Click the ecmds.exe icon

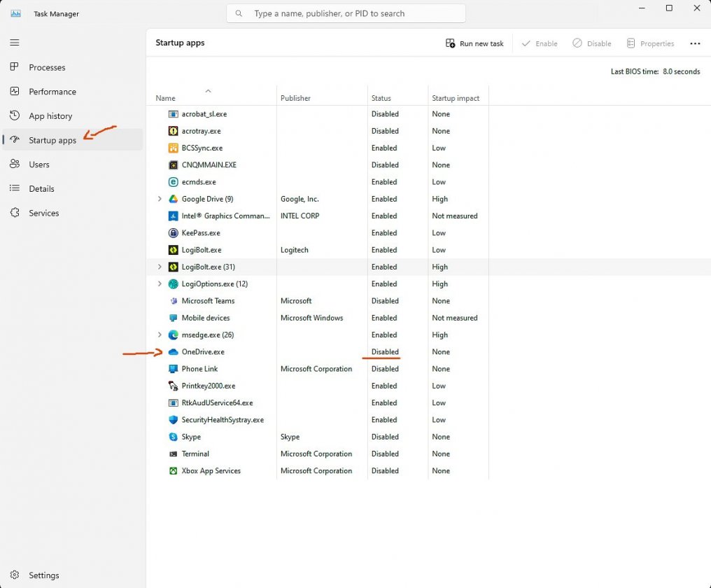pos(174,182)
